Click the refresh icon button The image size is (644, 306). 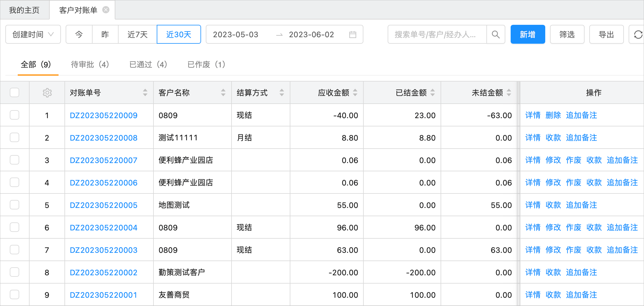(638, 35)
